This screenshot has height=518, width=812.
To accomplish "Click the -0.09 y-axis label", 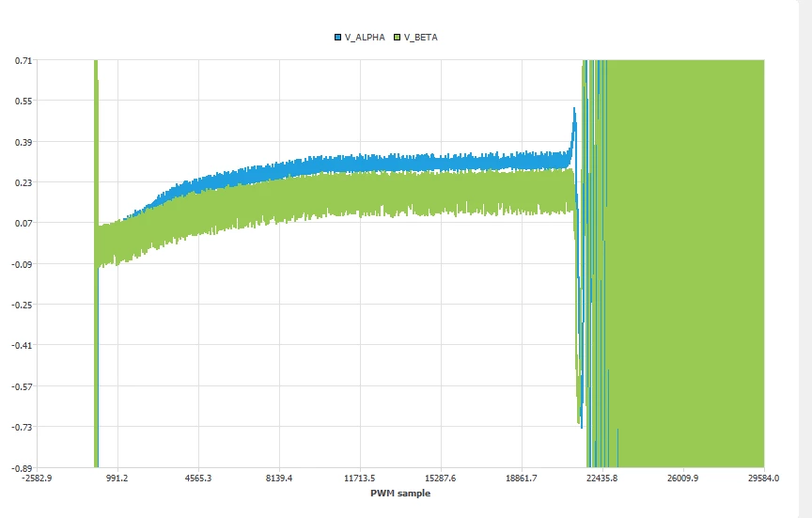I will tap(22, 264).
